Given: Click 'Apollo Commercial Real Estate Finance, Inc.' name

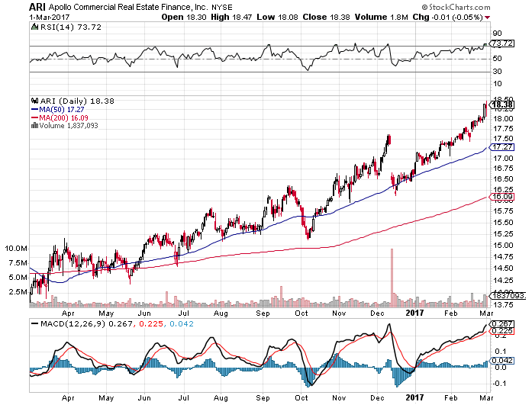Looking at the screenshot, I should (128, 7).
